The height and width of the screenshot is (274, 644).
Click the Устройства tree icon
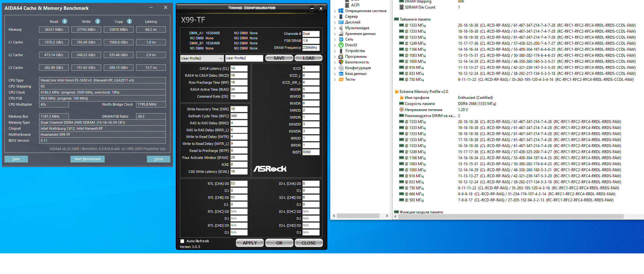coord(341,51)
